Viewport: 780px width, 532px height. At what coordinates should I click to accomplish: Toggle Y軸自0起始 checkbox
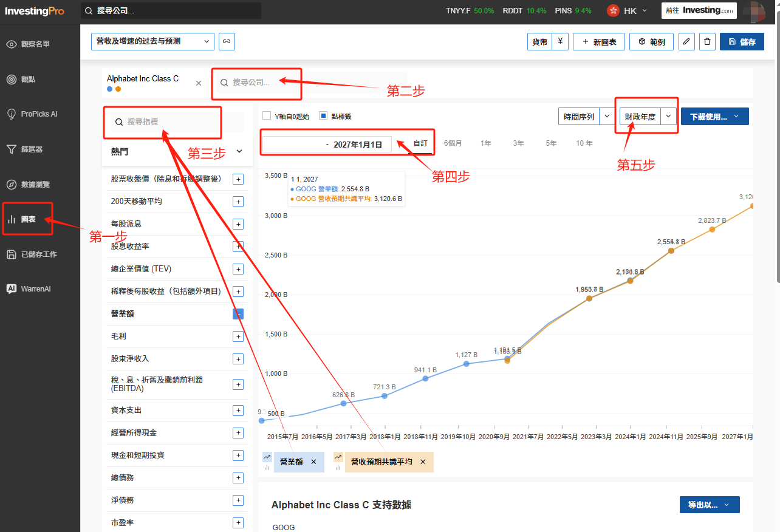tap(267, 116)
